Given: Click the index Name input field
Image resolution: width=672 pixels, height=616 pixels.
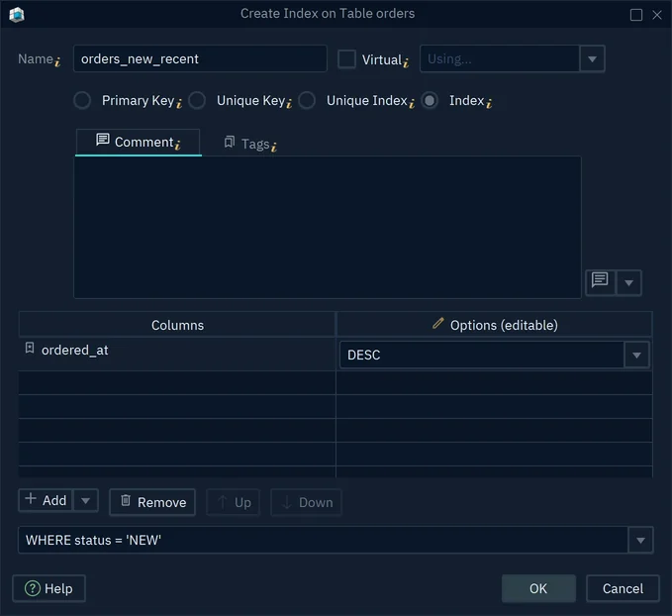Looking at the screenshot, I should 200,58.
